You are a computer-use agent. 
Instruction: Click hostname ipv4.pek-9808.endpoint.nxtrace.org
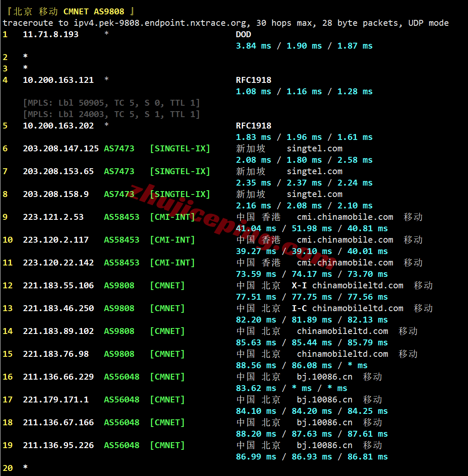pos(160,23)
